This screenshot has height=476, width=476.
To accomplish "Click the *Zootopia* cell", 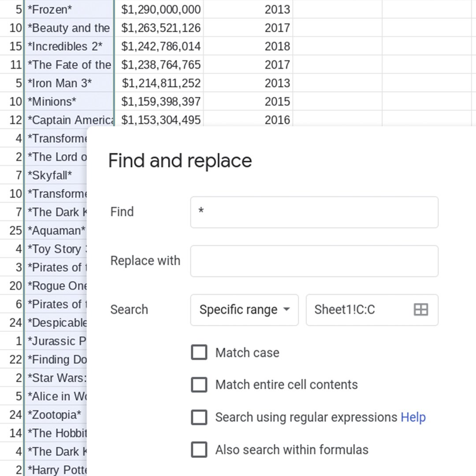I will (55, 415).
